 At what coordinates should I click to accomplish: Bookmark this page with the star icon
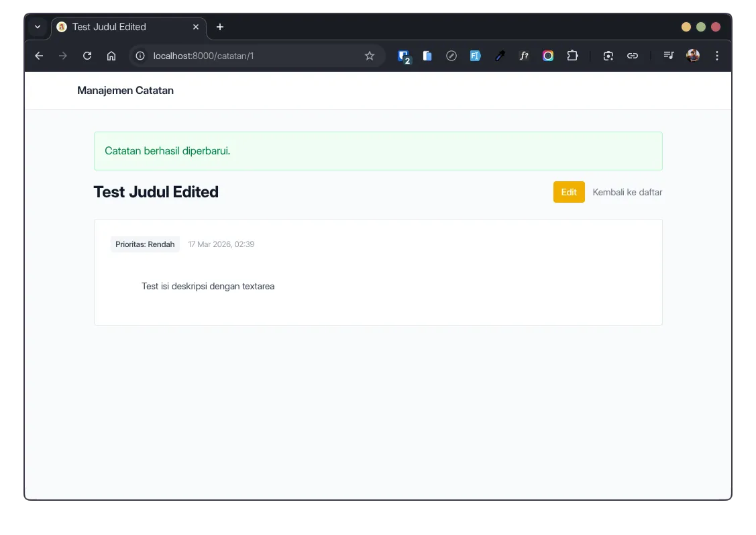tap(370, 56)
